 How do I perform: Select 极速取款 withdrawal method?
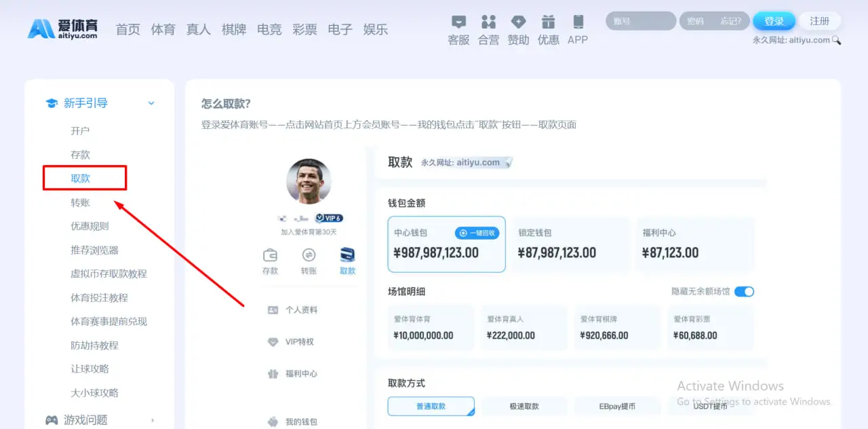coord(524,406)
